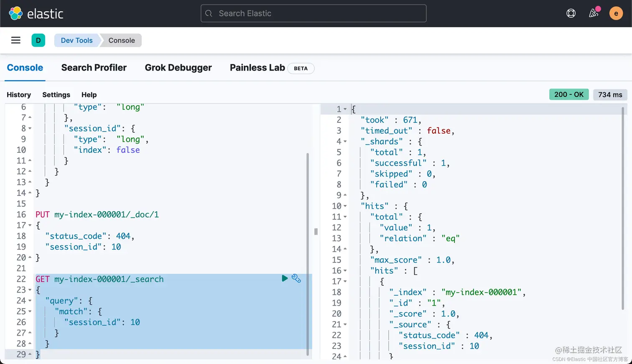Switch to the Grok Debugger tab
This screenshot has height=364, width=632.
coord(178,68)
